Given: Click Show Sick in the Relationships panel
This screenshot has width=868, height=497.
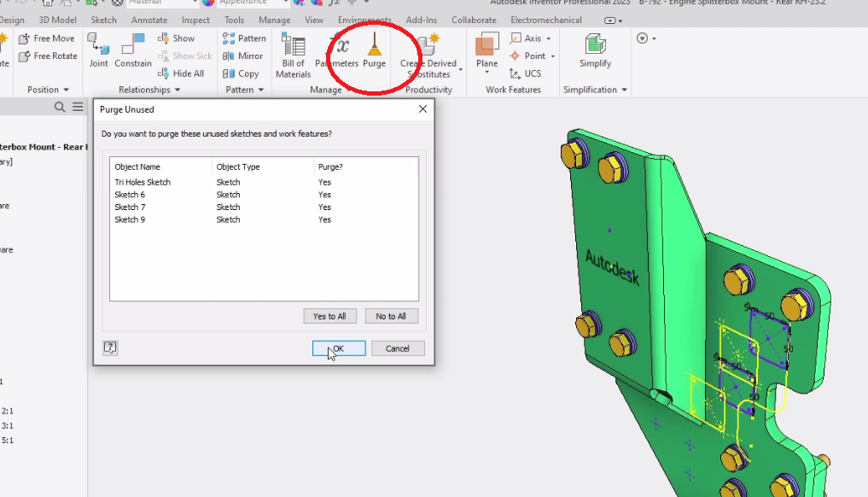Looking at the screenshot, I should pyautogui.click(x=185, y=56).
